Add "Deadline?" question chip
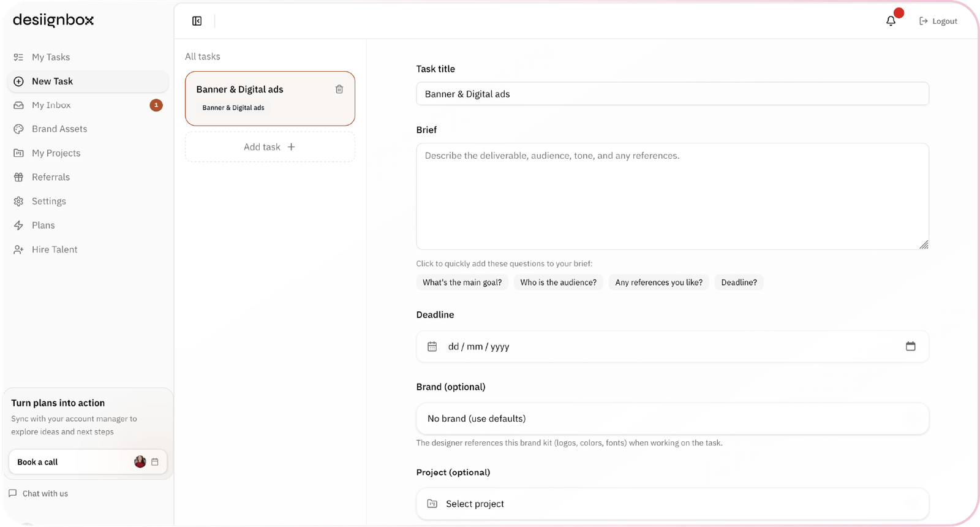The height and width of the screenshot is (527, 980). pos(739,282)
